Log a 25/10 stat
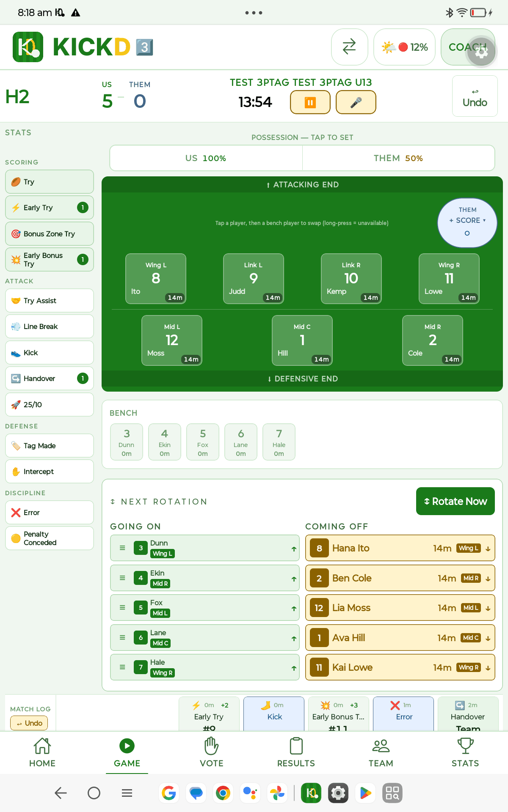Viewport: 508px width, 812px height. (x=50, y=405)
